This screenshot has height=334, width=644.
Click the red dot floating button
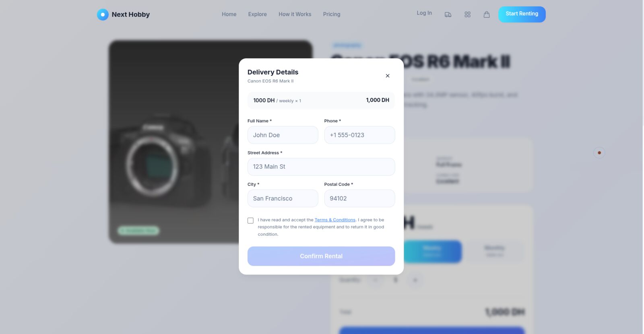(599, 153)
